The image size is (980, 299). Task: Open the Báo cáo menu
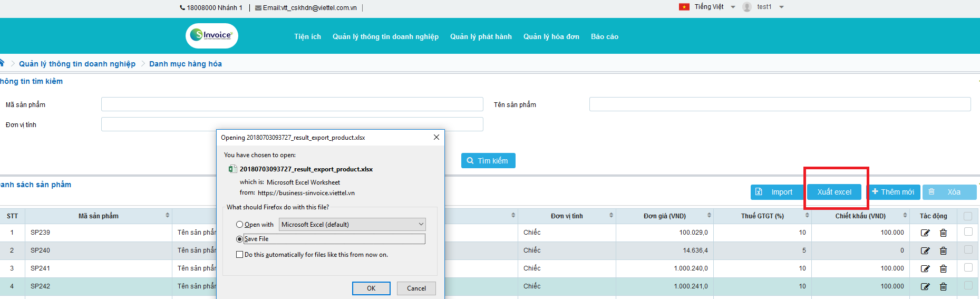[604, 36]
